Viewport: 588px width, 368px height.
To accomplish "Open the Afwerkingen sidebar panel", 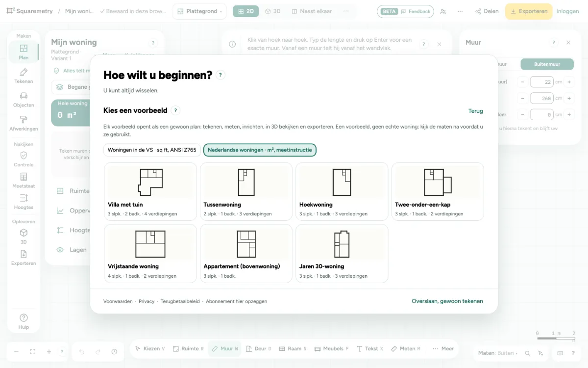I will click(x=24, y=123).
